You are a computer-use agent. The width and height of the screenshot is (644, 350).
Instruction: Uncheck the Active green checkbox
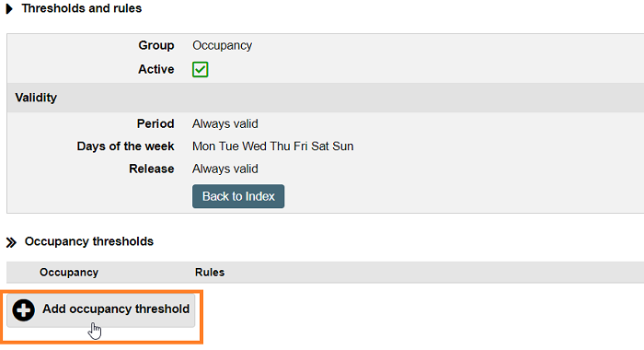click(x=200, y=69)
